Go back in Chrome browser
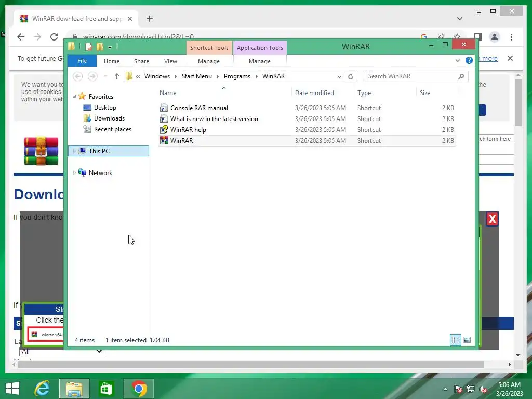 pyautogui.click(x=21, y=37)
